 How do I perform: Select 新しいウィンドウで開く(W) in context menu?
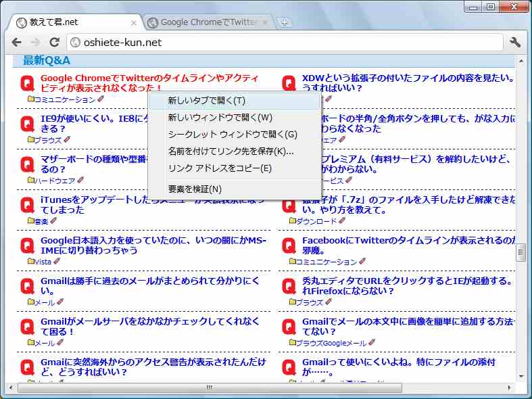coord(235,118)
